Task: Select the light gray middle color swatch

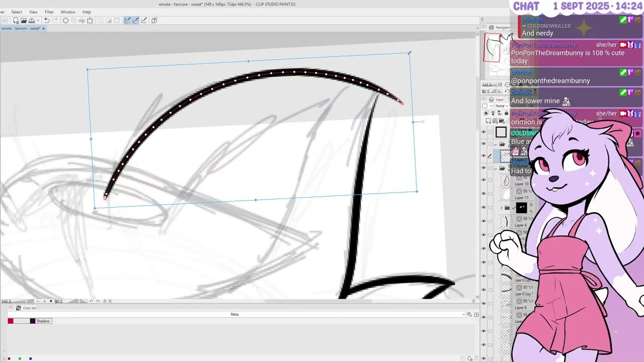Action: [x=22, y=321]
